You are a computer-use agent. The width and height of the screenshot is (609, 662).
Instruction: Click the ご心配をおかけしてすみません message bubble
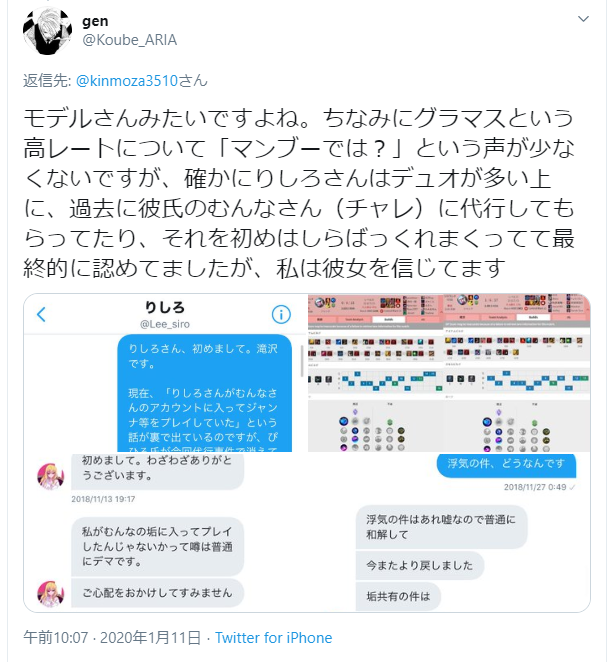(x=158, y=593)
